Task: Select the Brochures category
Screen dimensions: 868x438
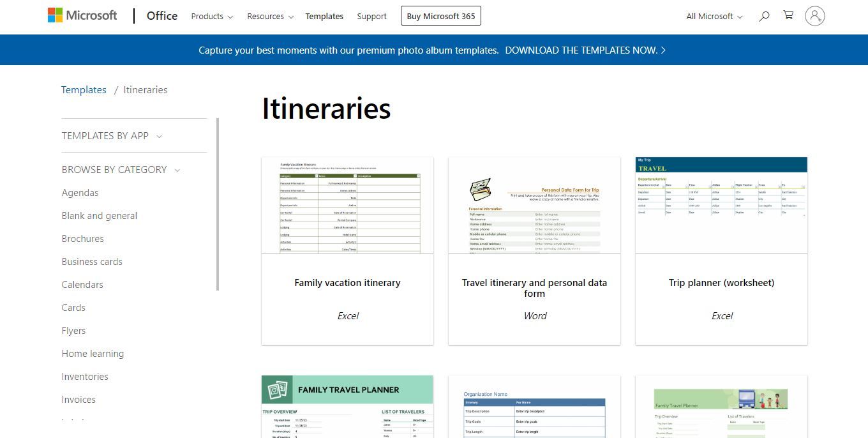Action: point(82,239)
